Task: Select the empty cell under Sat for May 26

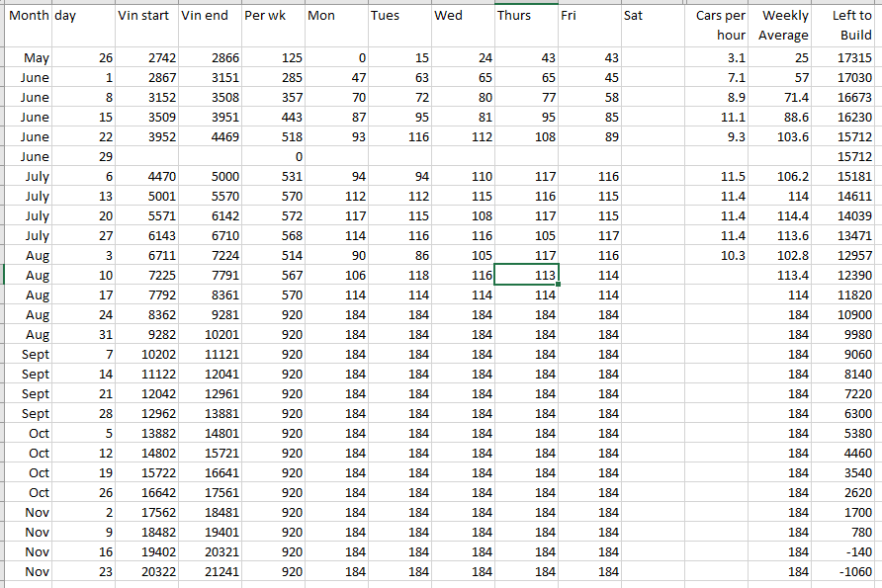Action: coord(654,58)
